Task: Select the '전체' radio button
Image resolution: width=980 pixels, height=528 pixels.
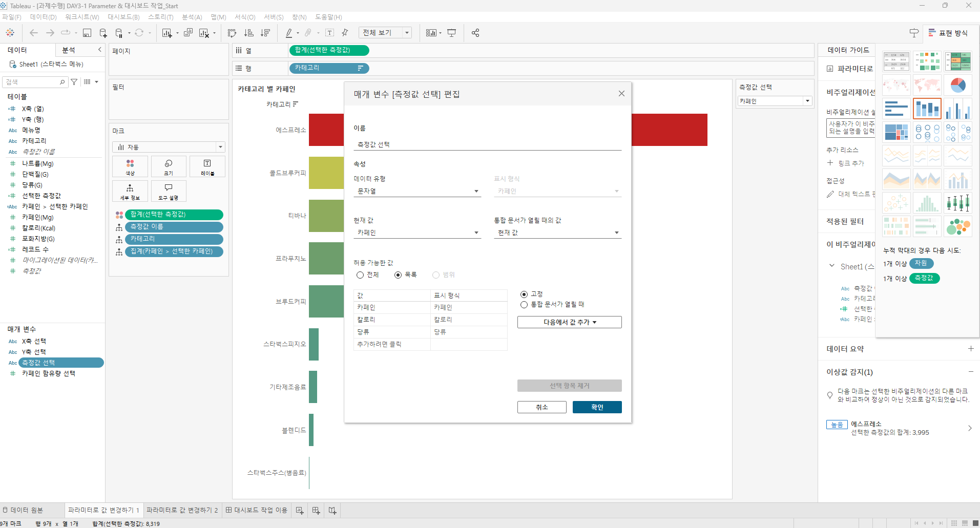Action: pos(360,275)
